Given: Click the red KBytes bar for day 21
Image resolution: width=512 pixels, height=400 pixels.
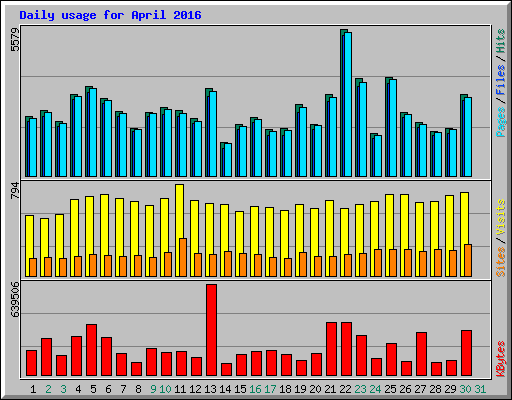Looking at the screenshot, I should pyautogui.click(x=331, y=349).
